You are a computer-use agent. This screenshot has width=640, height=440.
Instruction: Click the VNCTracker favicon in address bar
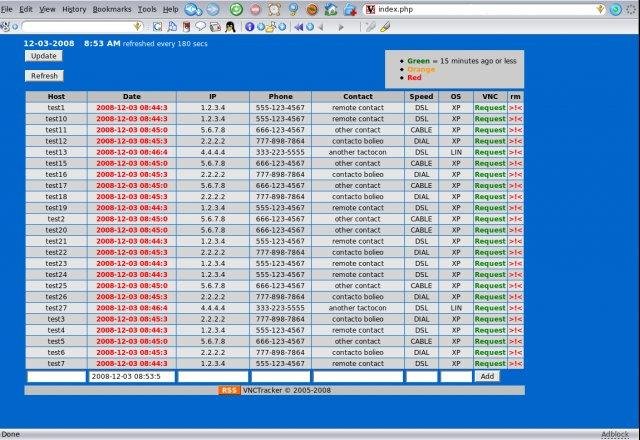click(x=370, y=9)
